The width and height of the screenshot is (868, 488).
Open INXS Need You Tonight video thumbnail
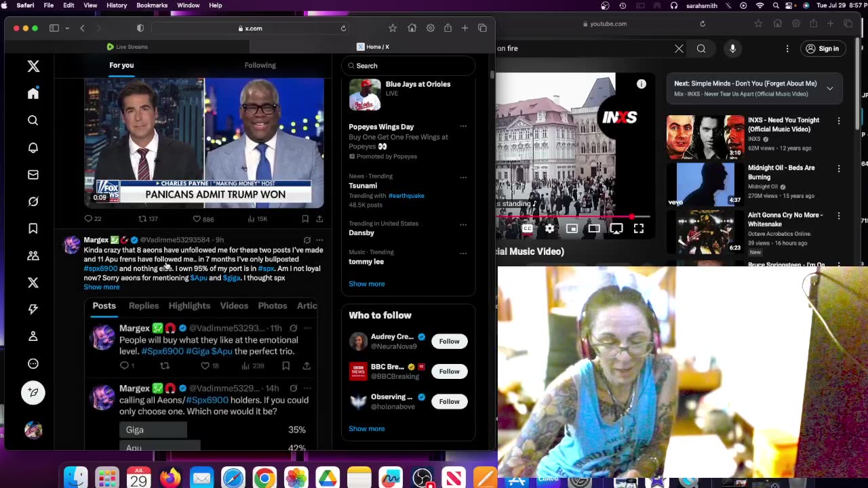pos(705,137)
